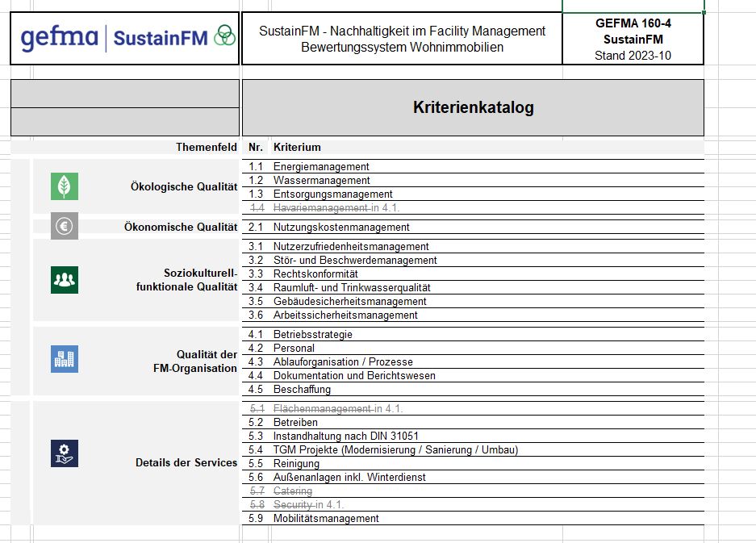Select the SustainFM Bewertungssystem Wohnimmobilien title cell
The width and height of the screenshot is (756, 543).
[x=402, y=39]
